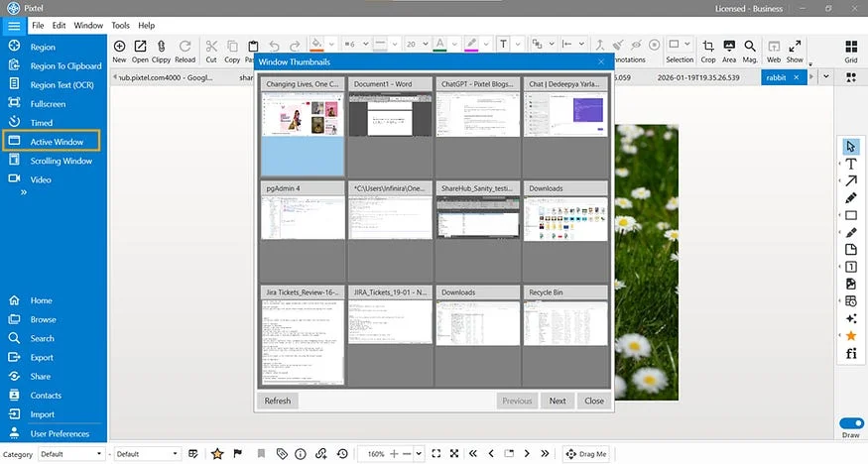
Task: Open the Magnifier (Mag.) tool
Action: pyautogui.click(x=750, y=51)
